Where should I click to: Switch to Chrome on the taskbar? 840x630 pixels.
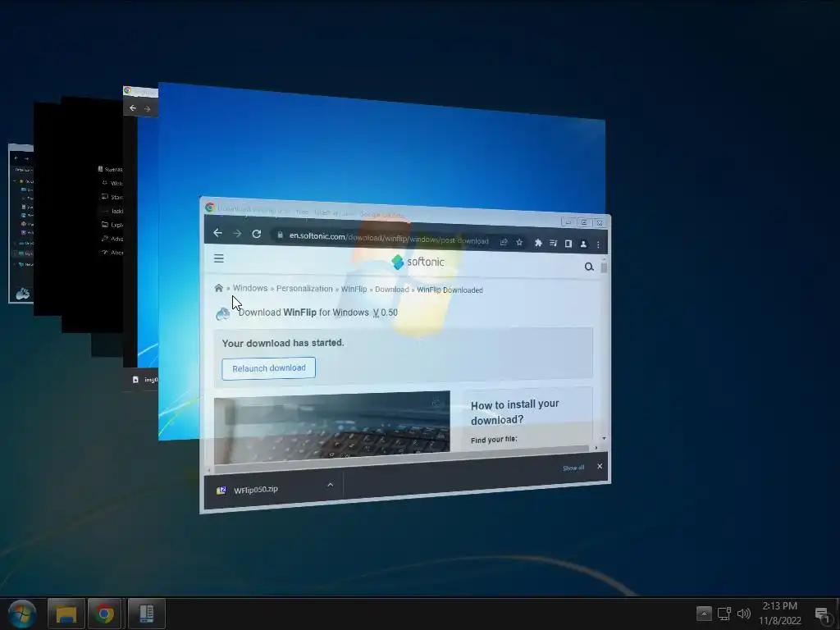tap(105, 614)
